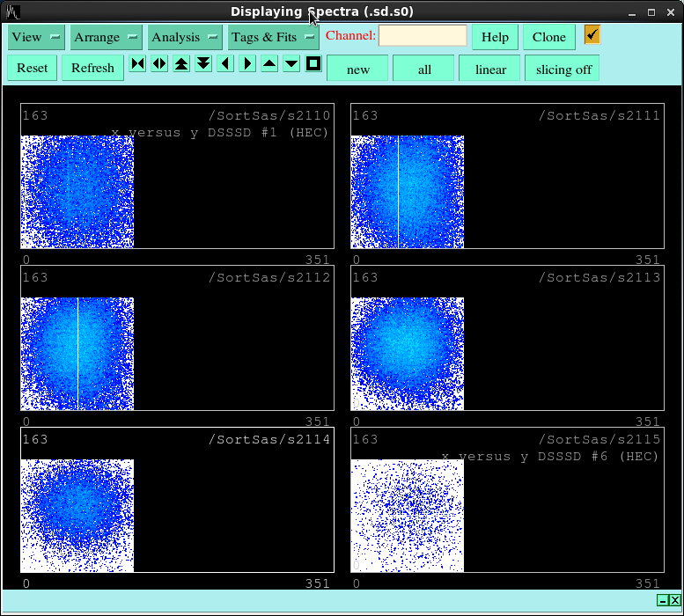The height and width of the screenshot is (616, 684).
Task: Shift view with the single left-arrow icon
Action: pyautogui.click(x=225, y=63)
